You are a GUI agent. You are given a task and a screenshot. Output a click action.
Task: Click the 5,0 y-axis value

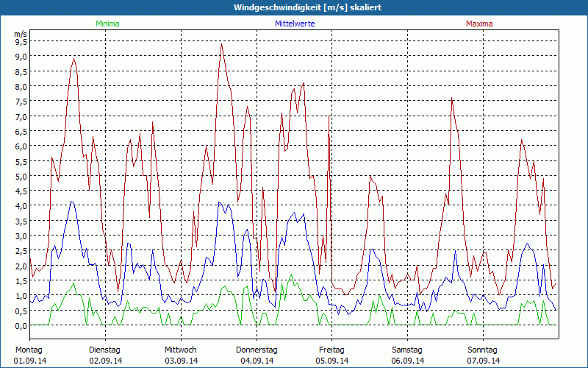(x=21, y=176)
